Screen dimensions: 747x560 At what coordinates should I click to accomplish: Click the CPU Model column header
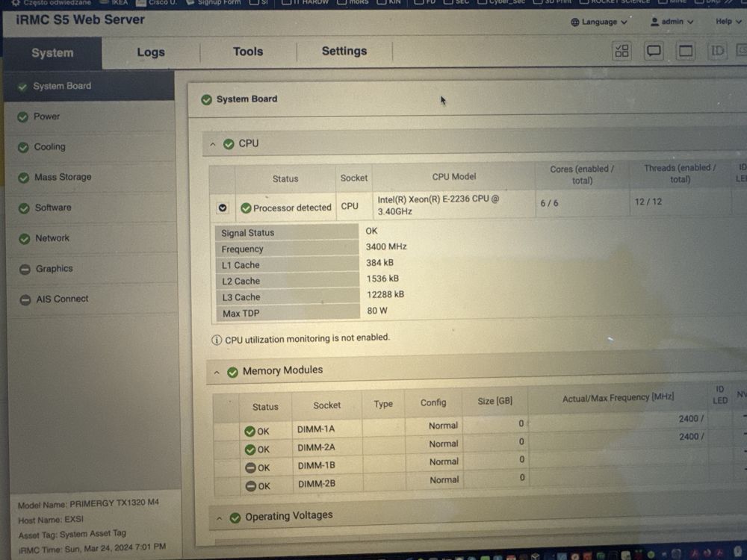tap(453, 177)
